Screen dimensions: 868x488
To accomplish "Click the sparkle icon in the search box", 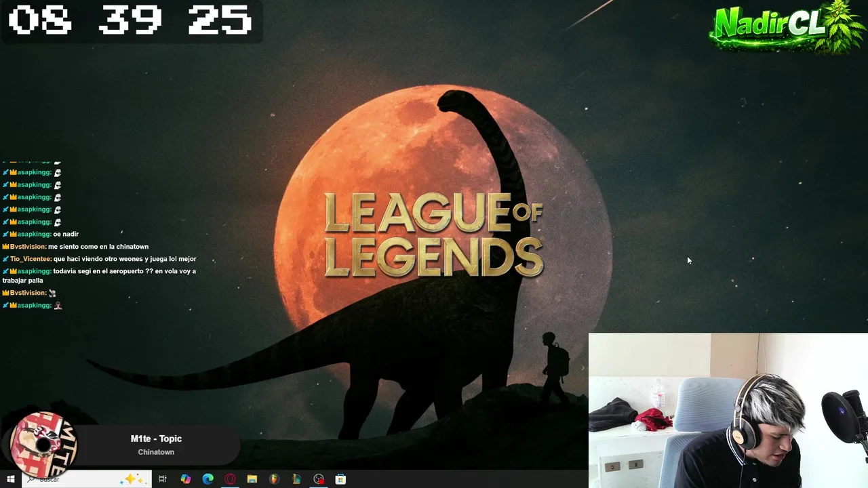I will point(132,479).
